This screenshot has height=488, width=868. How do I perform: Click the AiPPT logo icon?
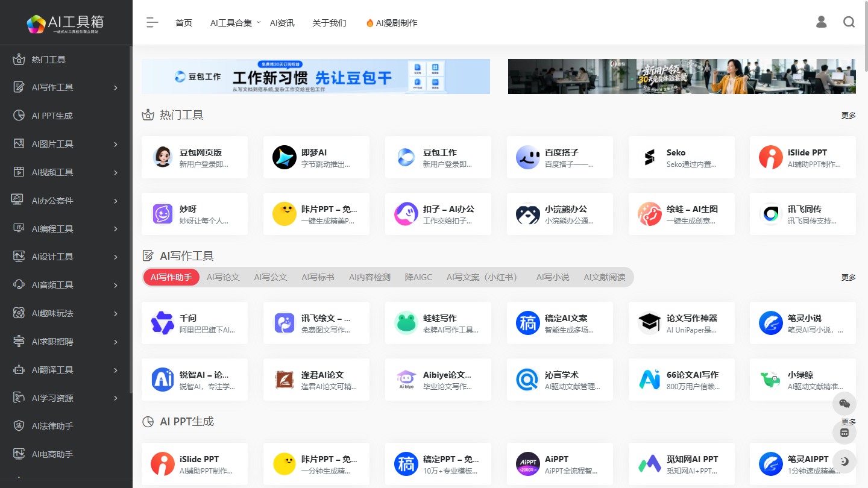(528, 464)
